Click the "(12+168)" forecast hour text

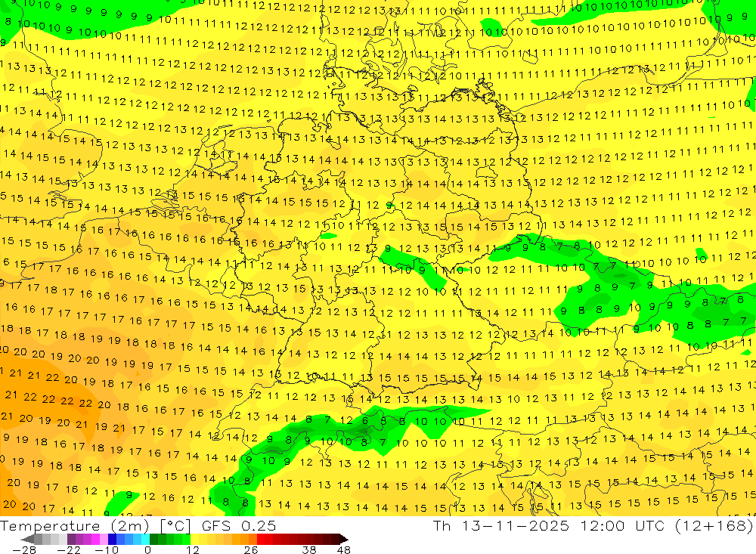714,526
